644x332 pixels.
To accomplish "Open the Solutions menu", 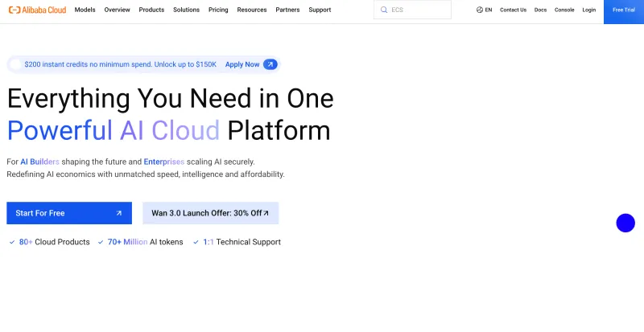I will (x=187, y=10).
